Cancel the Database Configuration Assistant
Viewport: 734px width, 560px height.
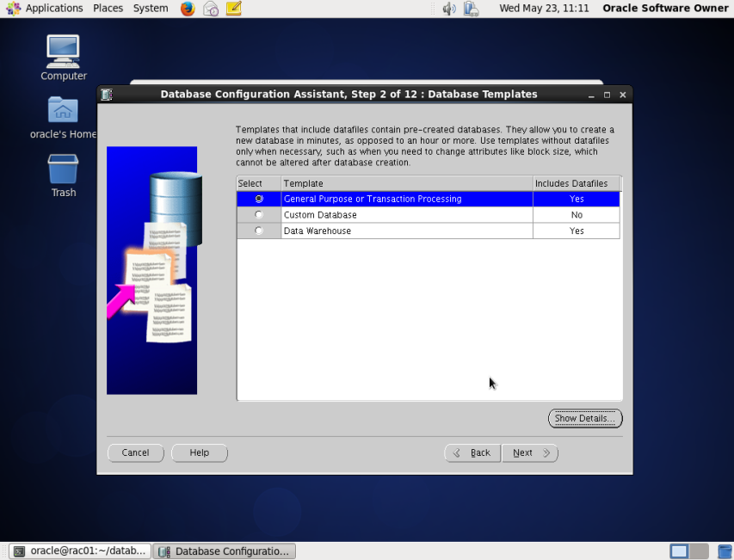[x=135, y=452]
